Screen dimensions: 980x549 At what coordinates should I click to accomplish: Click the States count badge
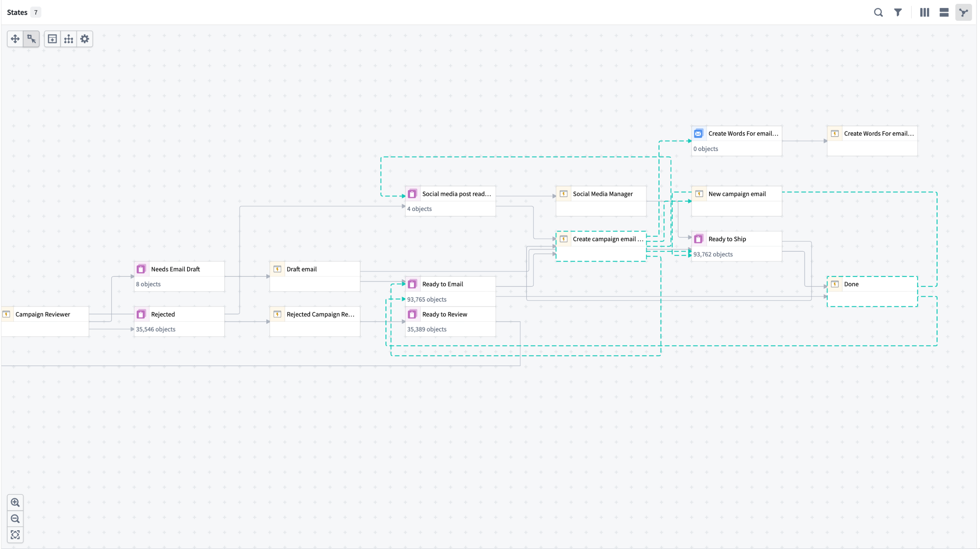(35, 12)
